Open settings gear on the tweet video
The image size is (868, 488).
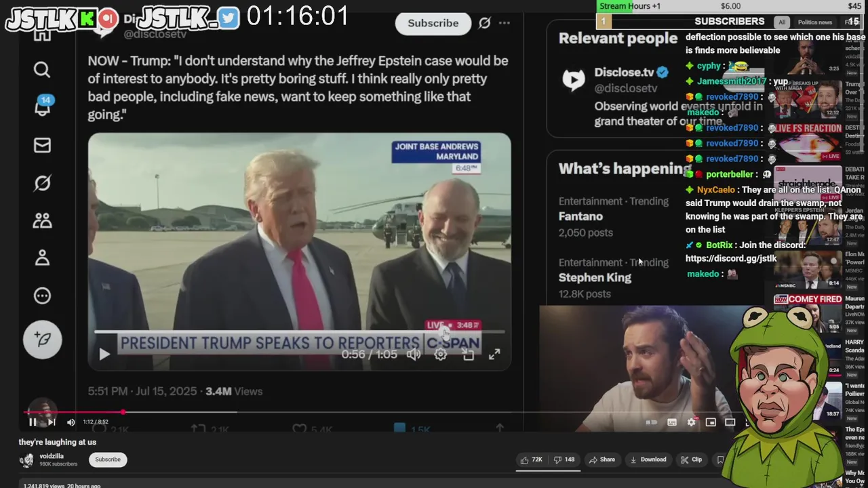[x=441, y=354]
